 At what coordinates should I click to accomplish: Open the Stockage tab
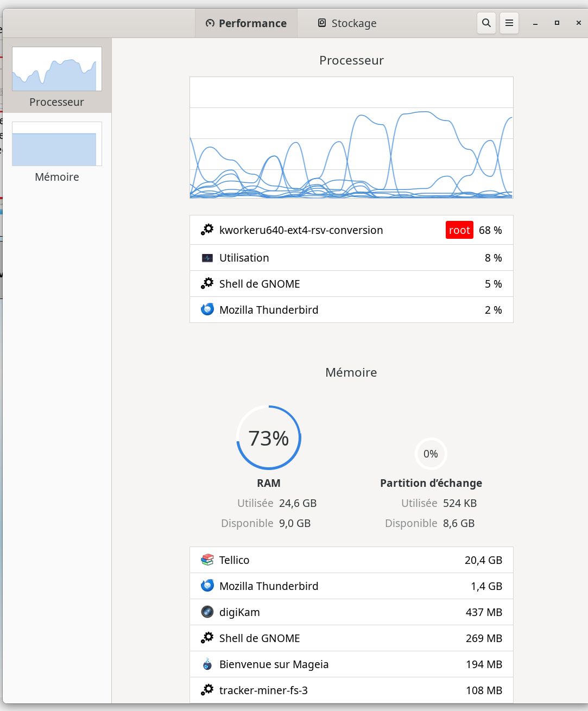[347, 23]
